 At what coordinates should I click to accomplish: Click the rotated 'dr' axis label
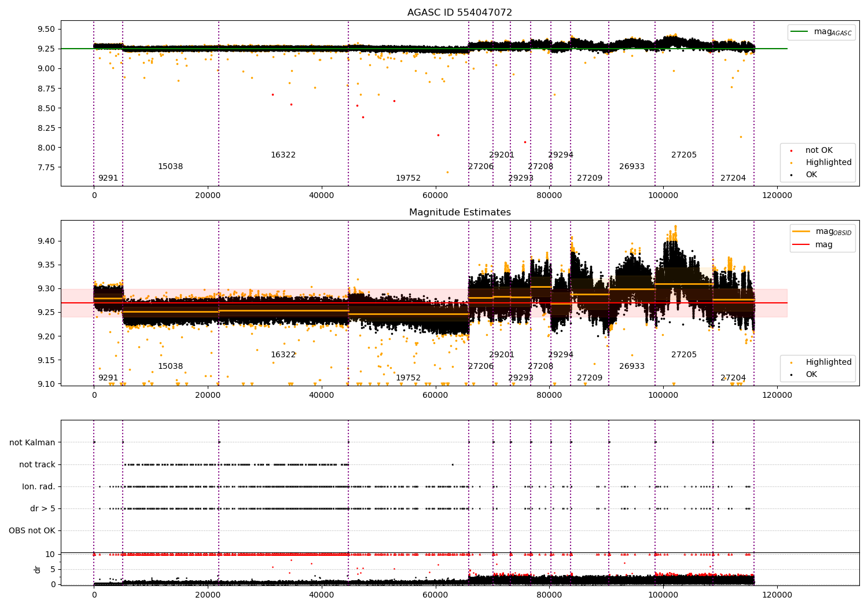(38, 569)
